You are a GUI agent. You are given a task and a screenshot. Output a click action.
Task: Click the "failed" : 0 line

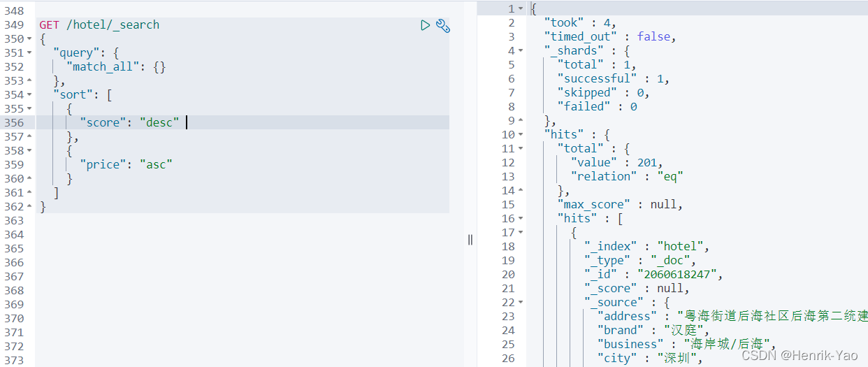pos(597,106)
